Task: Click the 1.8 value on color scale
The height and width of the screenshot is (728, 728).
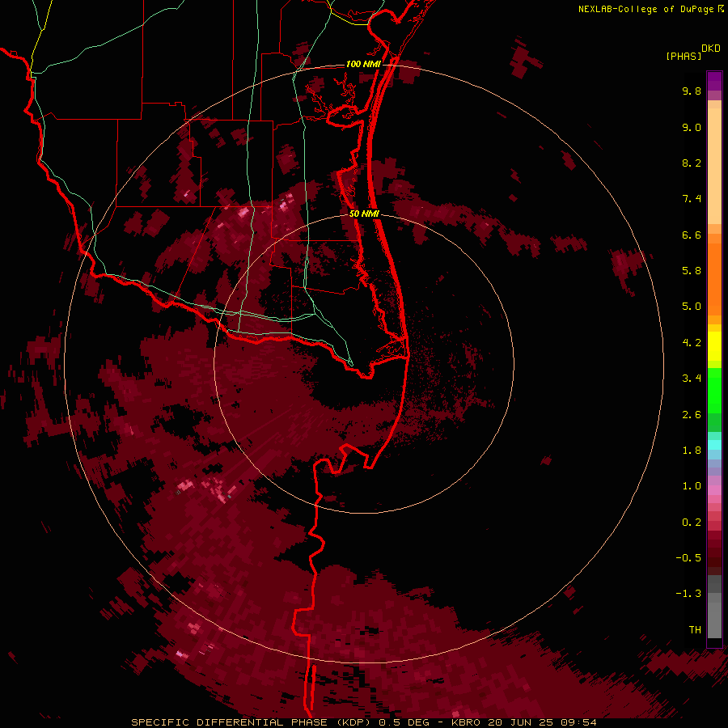Action: [x=692, y=451]
